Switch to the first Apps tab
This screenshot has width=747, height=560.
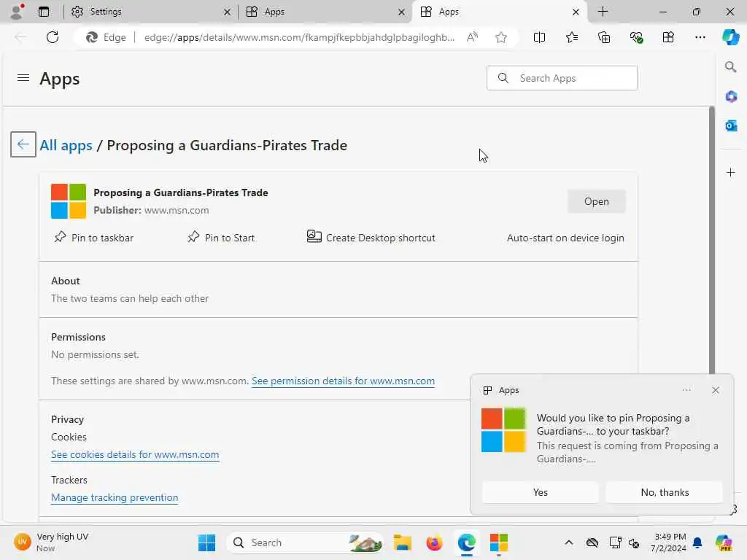[326, 12]
